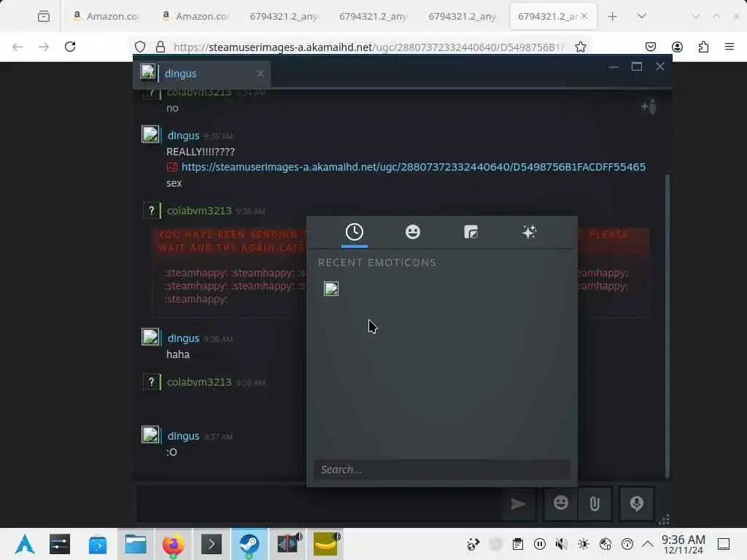Open terminal from taskbar
The height and width of the screenshot is (560, 747).
click(212, 544)
